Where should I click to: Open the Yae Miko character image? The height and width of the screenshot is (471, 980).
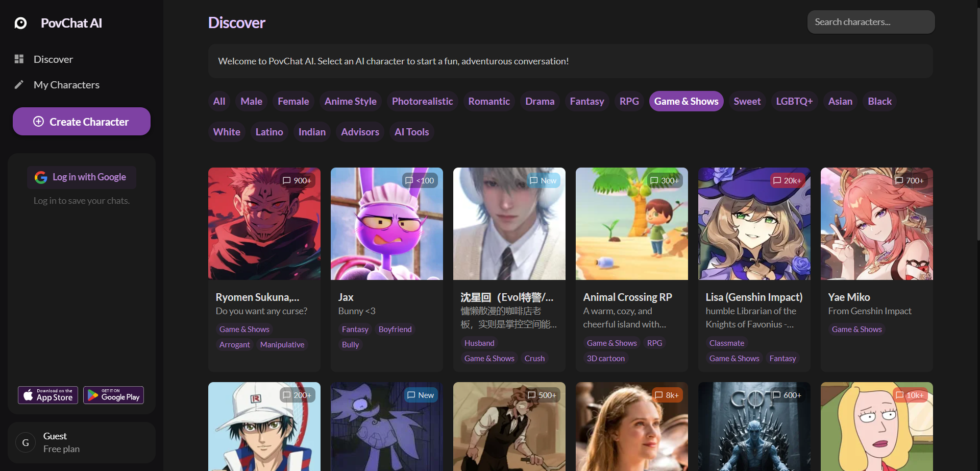tap(877, 224)
